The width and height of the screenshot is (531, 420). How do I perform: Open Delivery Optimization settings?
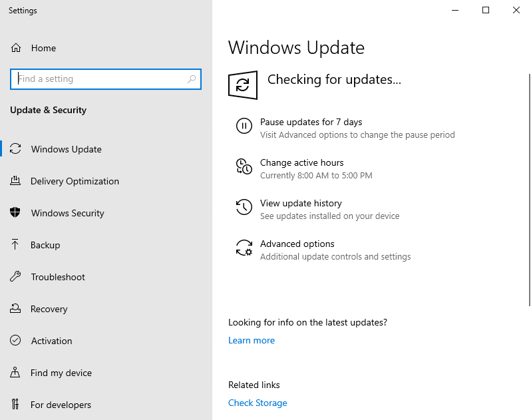tap(75, 181)
